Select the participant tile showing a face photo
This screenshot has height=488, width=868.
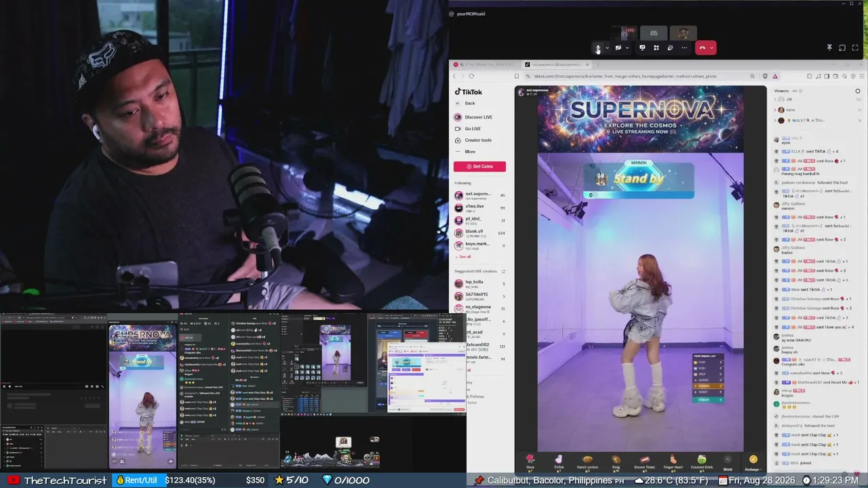(683, 33)
